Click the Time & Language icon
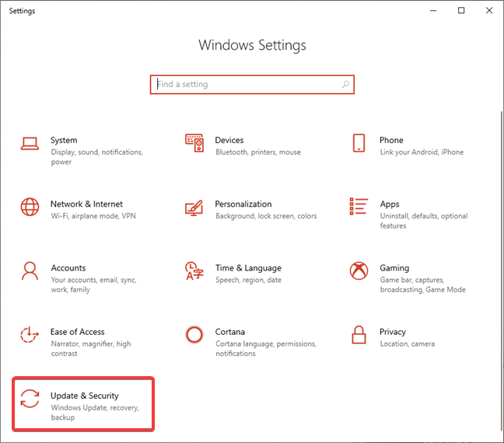The width and height of the screenshot is (504, 443). [x=194, y=270]
